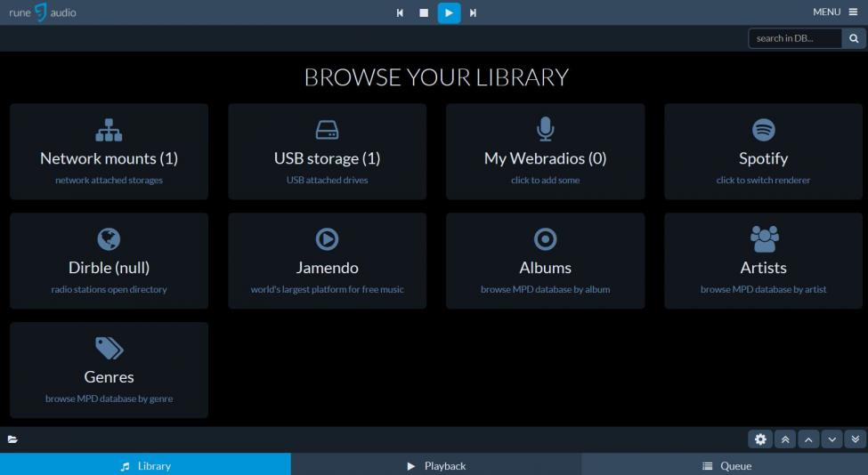
Task: Click 'click to switch renderer' text
Action: tap(763, 181)
